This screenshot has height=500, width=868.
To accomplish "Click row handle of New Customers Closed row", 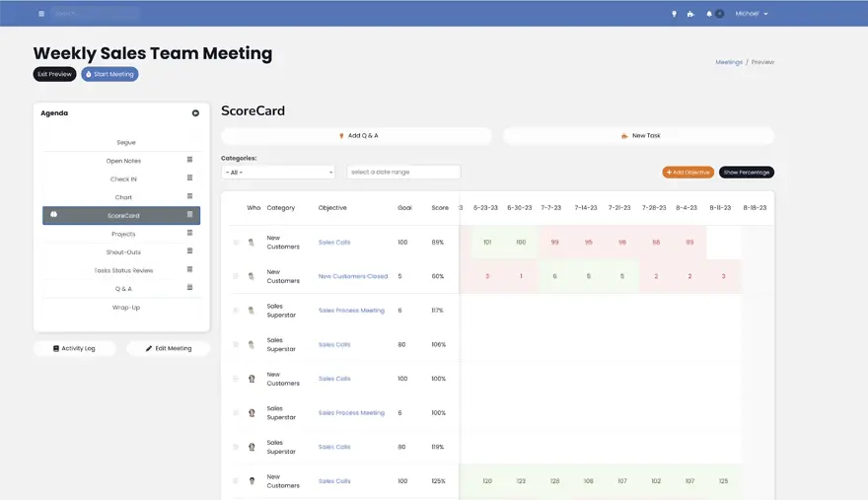I will pyautogui.click(x=236, y=276).
